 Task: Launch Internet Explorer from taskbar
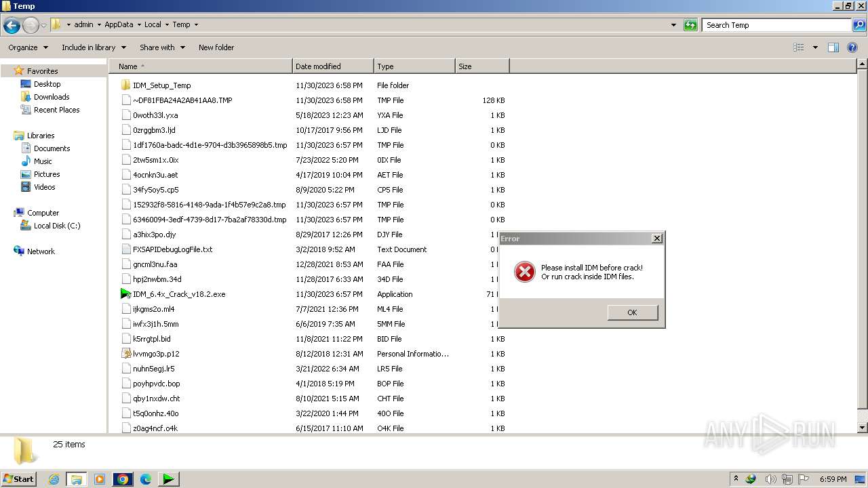tap(54, 479)
